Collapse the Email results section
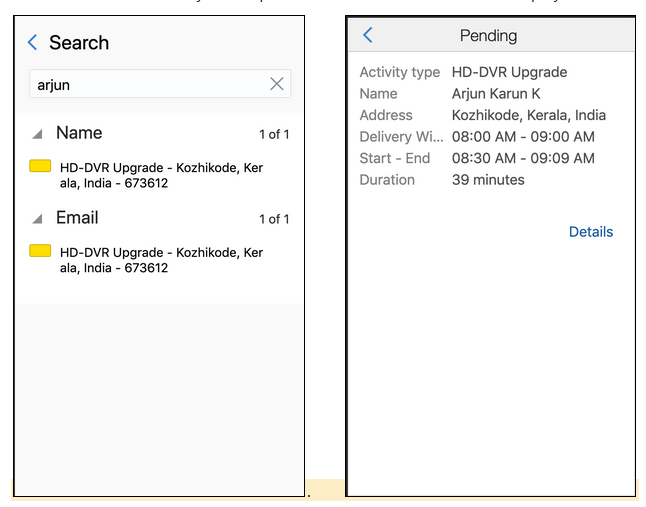Screen dimensions: 646x507 coord(37,219)
